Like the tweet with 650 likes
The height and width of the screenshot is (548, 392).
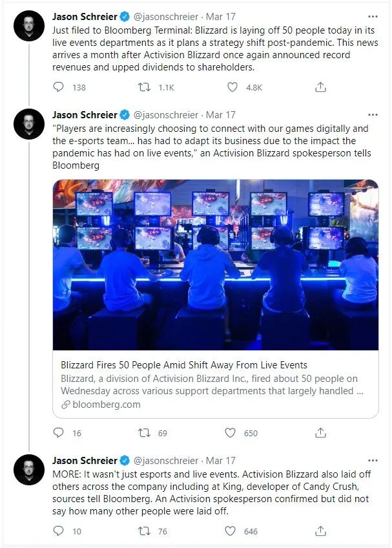coord(231,433)
